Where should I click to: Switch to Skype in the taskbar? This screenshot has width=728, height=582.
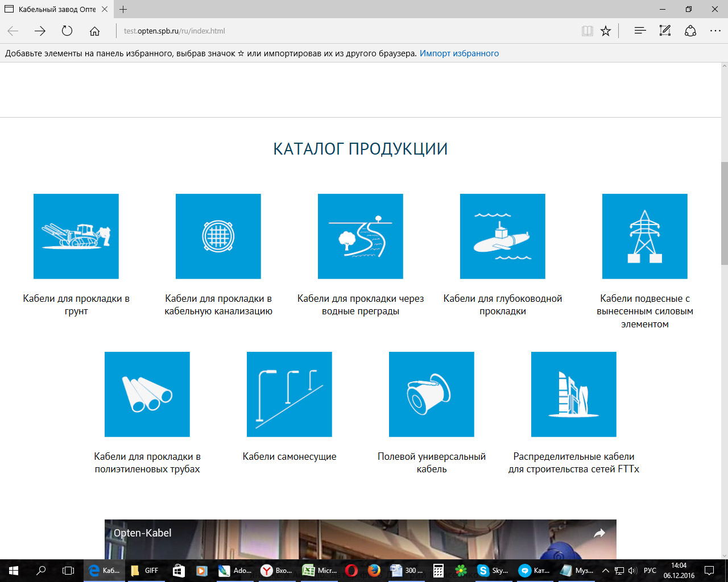[493, 571]
